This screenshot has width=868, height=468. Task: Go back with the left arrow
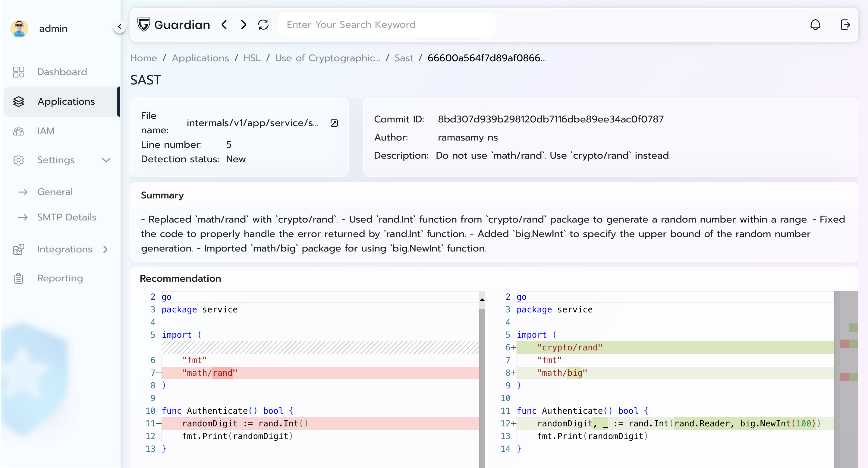click(x=225, y=25)
